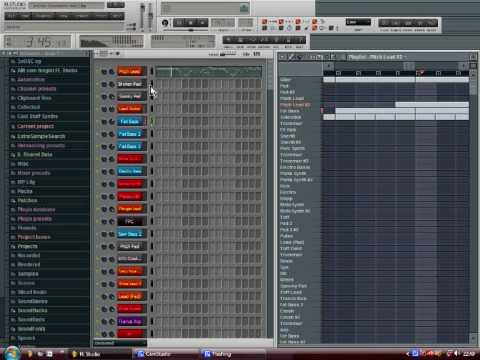Open the Help menu
The width and height of the screenshot is (480, 360).
(117, 16)
